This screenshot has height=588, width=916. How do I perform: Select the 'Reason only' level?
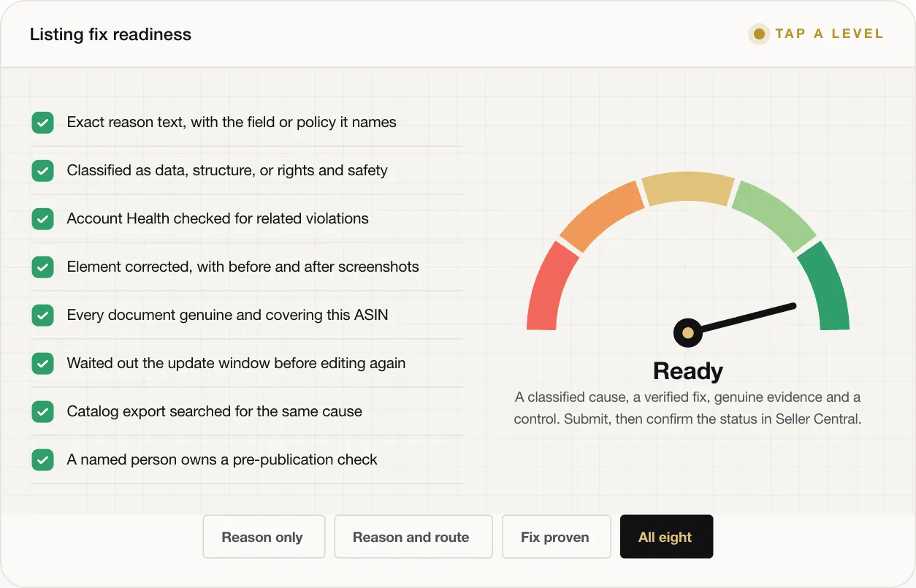pos(263,537)
